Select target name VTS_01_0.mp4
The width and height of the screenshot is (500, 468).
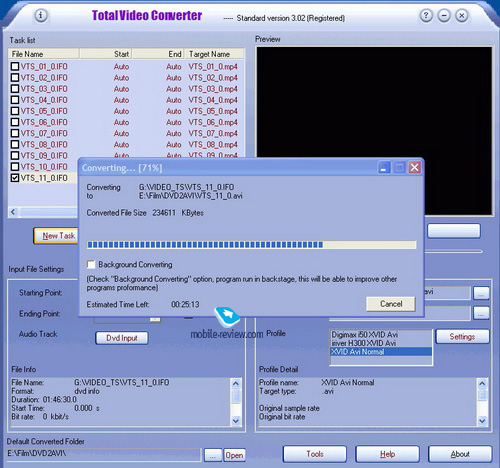coord(213,66)
